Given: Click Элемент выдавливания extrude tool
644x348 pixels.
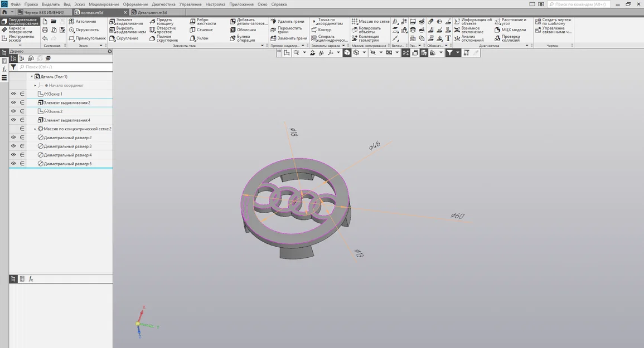Looking at the screenshot, I should point(126,21).
